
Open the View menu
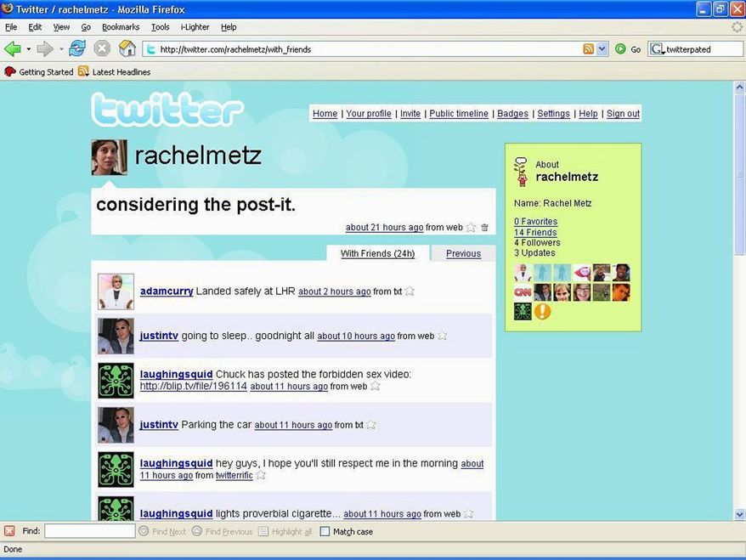tap(61, 27)
